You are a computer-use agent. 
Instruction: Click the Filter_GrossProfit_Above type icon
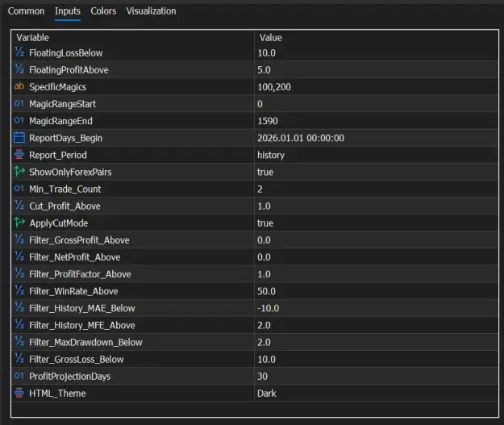tap(19, 240)
